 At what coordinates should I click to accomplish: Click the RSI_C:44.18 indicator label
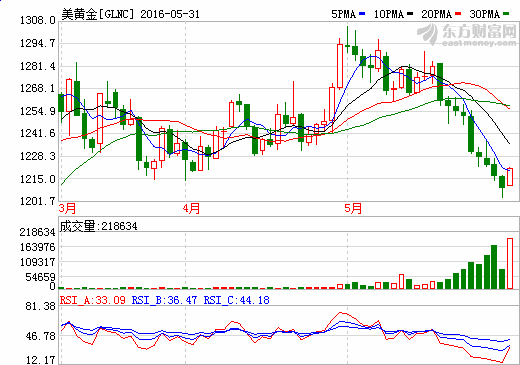click(237, 300)
